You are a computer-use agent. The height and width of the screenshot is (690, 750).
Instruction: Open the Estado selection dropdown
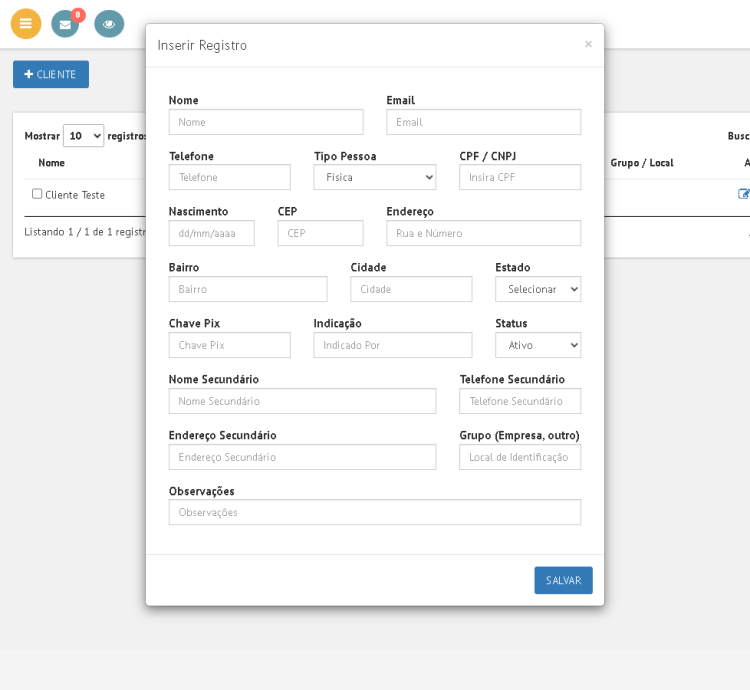tap(538, 289)
